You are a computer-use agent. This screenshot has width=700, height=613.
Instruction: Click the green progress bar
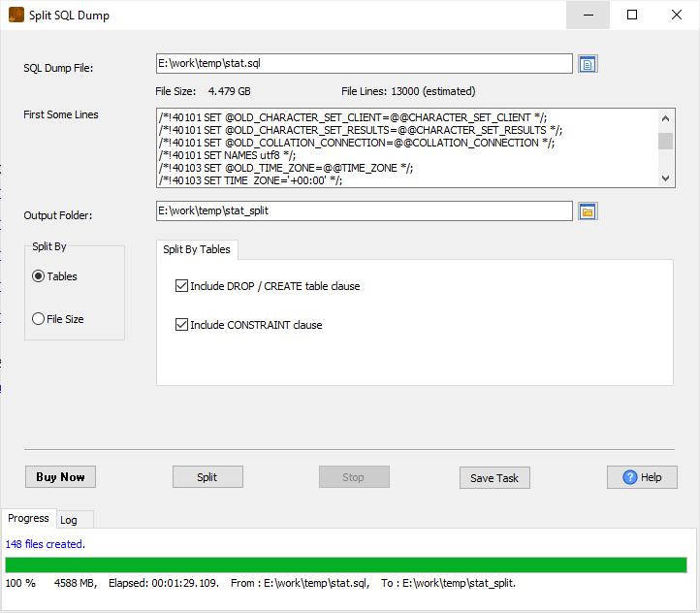coord(346,565)
